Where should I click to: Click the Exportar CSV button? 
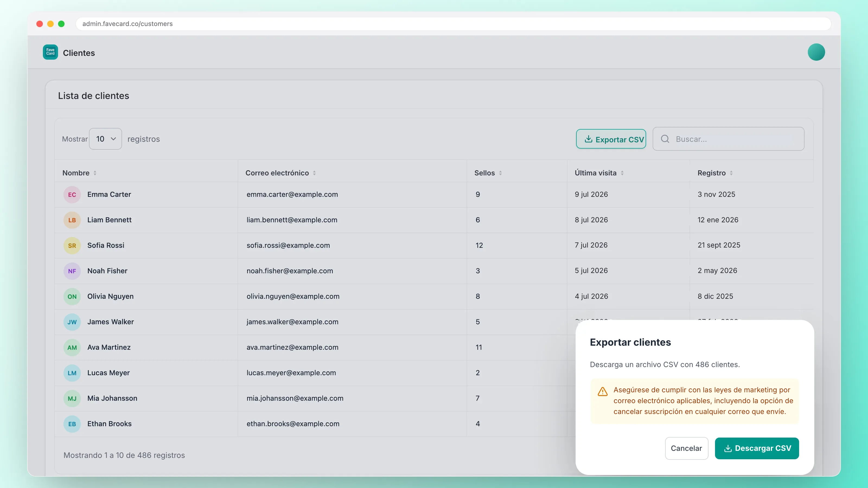click(x=611, y=139)
